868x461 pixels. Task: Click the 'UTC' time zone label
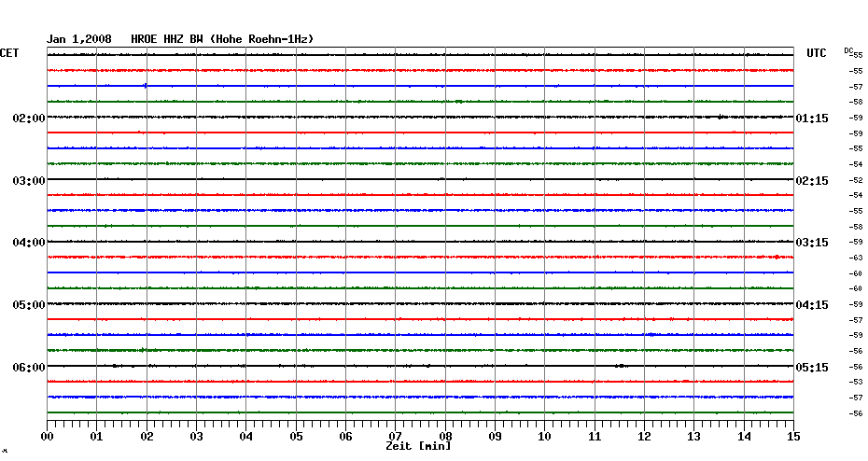[816, 53]
